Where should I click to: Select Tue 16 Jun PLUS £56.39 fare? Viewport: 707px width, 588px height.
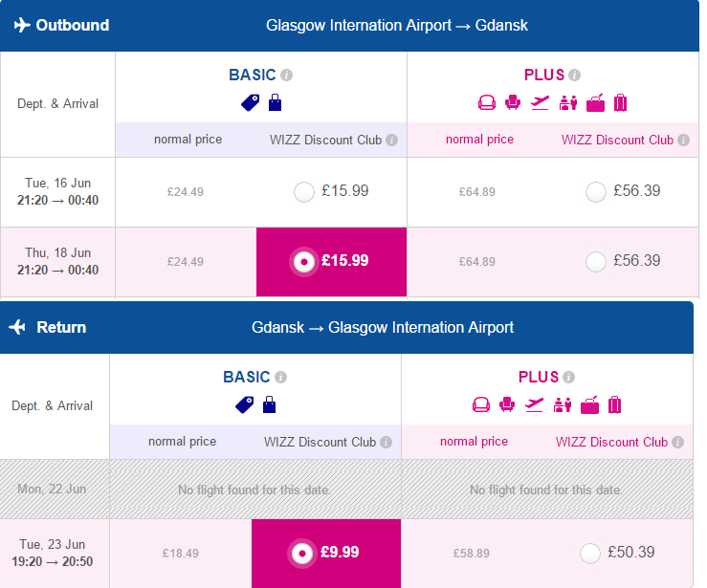[596, 192]
